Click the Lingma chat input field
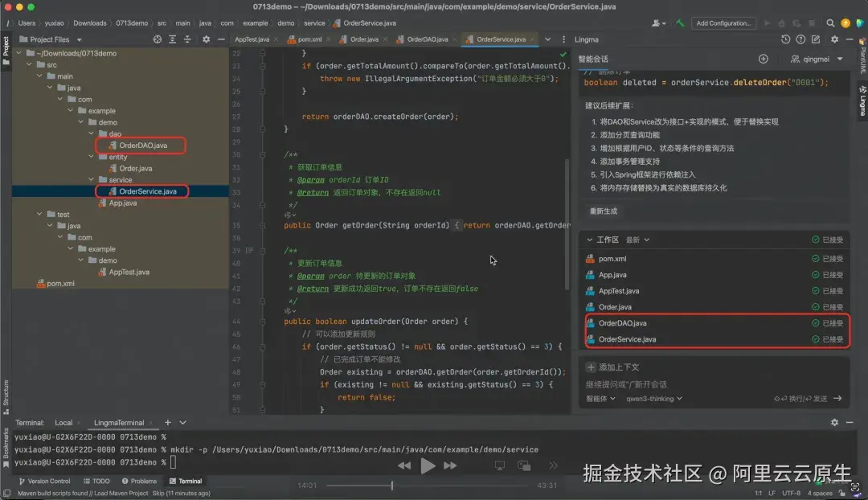 [714, 384]
